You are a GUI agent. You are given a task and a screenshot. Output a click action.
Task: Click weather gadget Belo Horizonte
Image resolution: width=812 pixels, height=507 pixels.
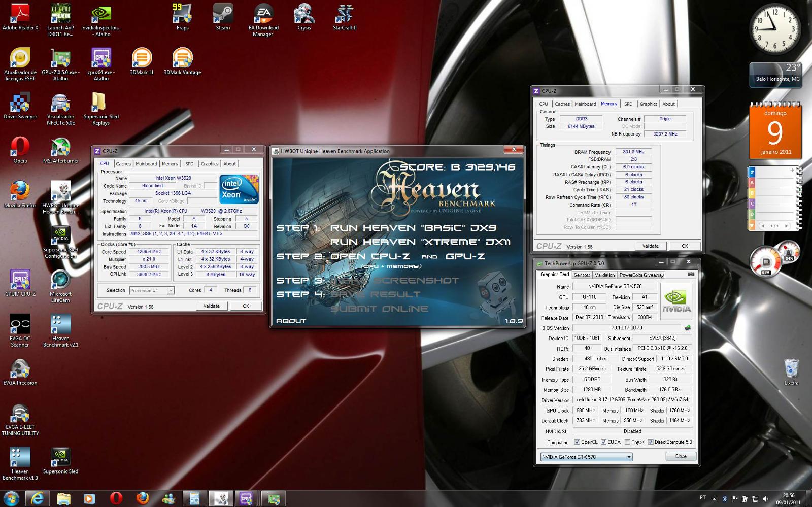(x=775, y=75)
